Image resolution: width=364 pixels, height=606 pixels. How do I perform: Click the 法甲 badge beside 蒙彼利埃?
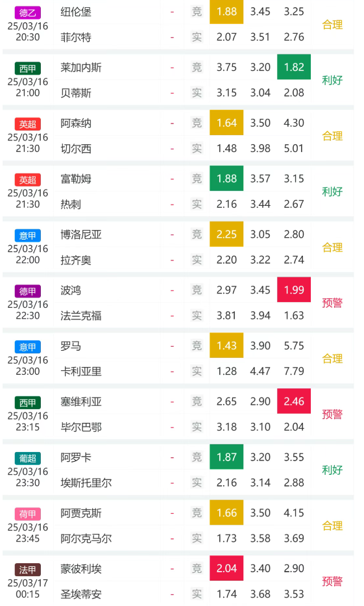coord(27,569)
